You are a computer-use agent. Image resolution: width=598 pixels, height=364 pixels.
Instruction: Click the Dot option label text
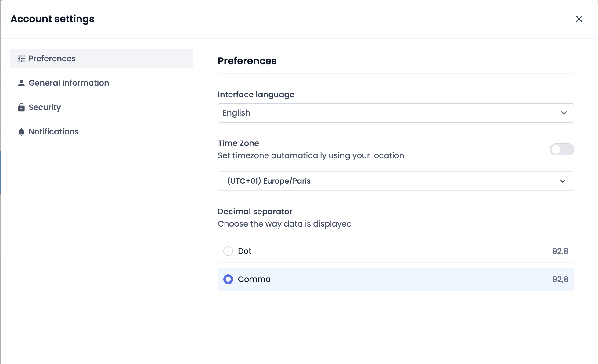(x=245, y=251)
